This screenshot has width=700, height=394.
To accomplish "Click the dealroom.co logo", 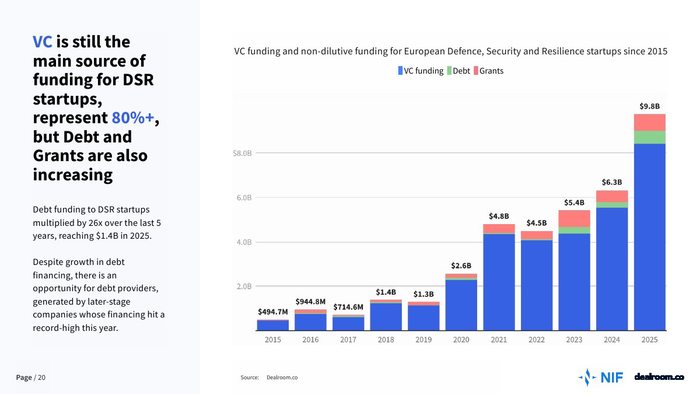I will (x=659, y=377).
